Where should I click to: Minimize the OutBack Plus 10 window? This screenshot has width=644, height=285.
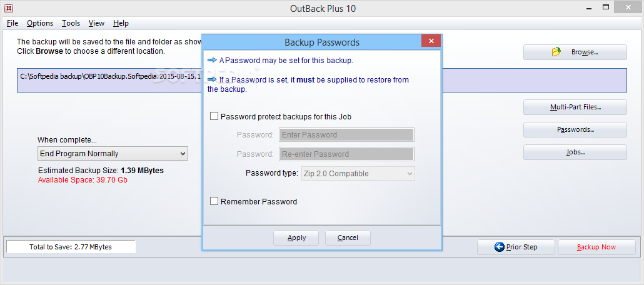588,7
